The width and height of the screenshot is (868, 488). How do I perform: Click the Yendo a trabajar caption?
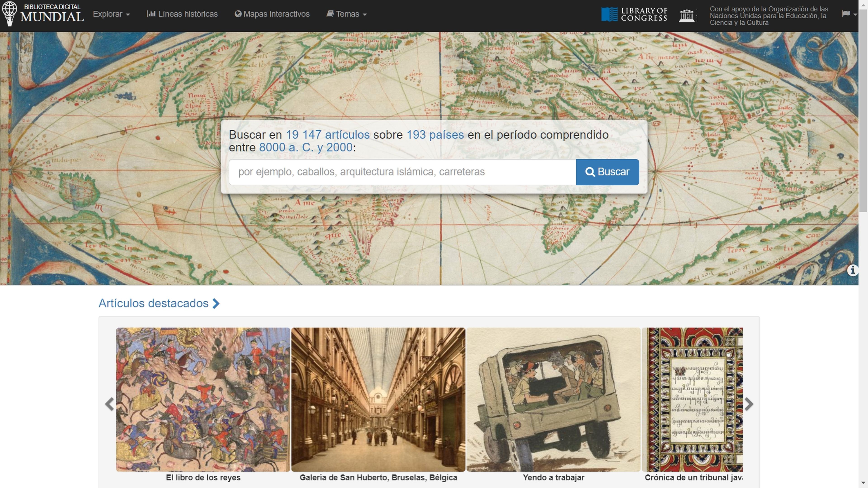point(554,478)
